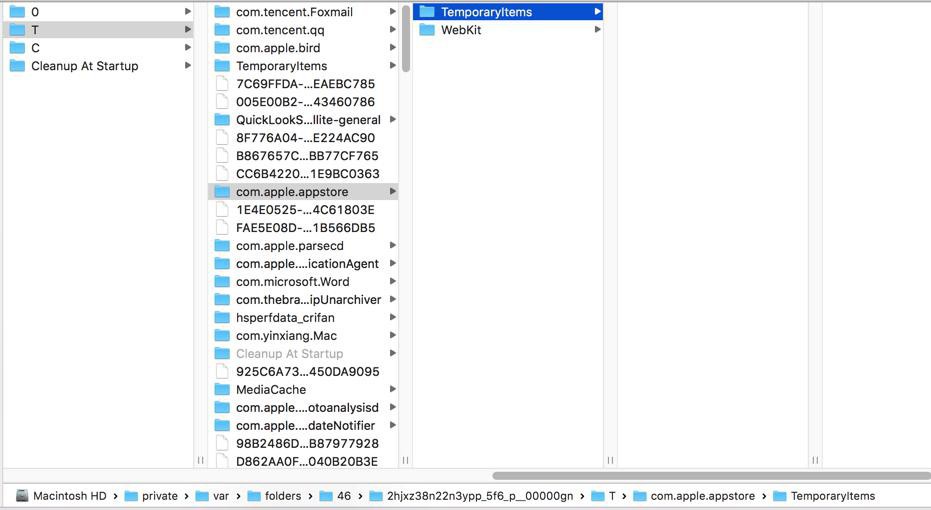Screen dimensions: 931x510
Task: Select the folder named C in first column
Action: pos(98,48)
